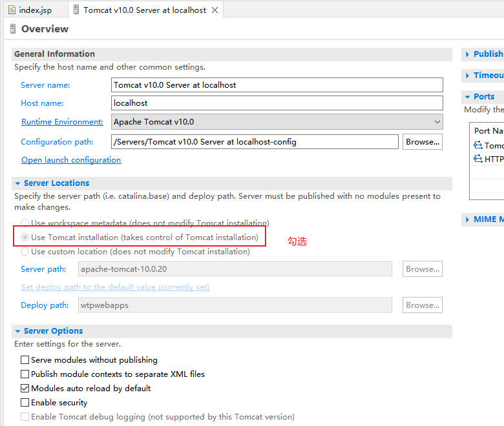Click the Overview server icon
The image size is (504, 426).
pos(13,29)
